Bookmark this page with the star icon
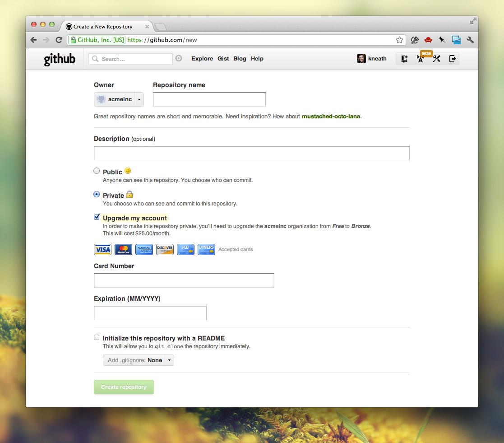 coord(399,40)
